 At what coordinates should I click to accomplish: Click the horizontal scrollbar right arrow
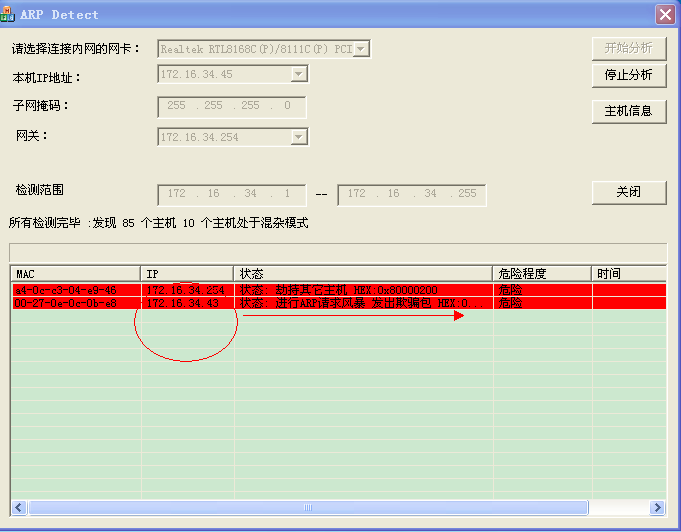(x=658, y=507)
